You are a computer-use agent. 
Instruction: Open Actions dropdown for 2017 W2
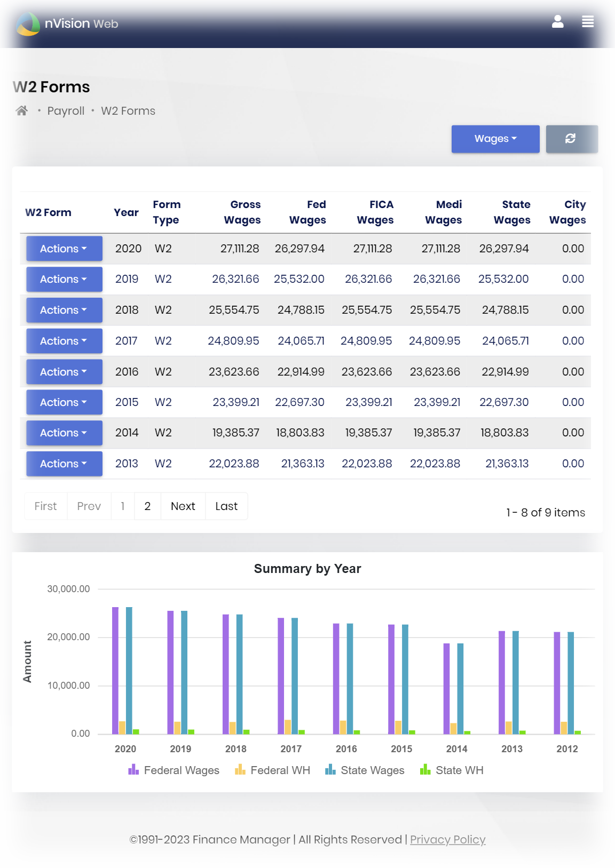tap(64, 341)
